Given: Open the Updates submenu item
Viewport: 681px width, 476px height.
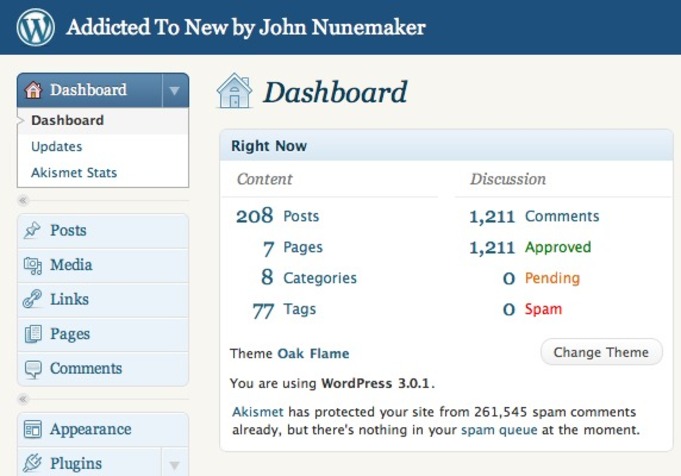Looking at the screenshot, I should (56, 146).
